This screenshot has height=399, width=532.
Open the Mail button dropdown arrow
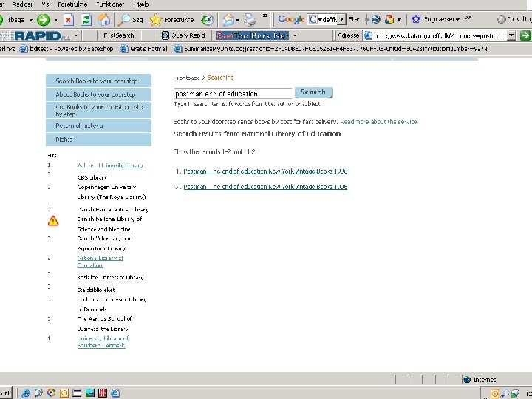[x=237, y=20]
